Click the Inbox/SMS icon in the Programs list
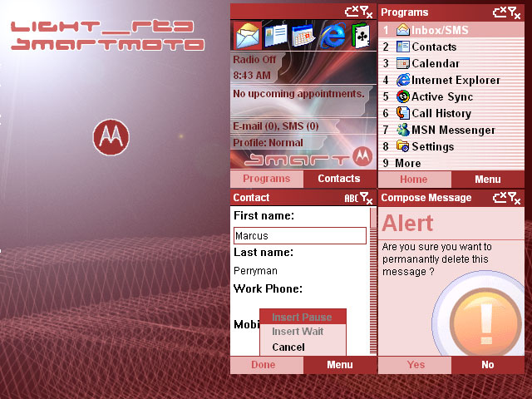The image size is (532, 399). pos(402,30)
